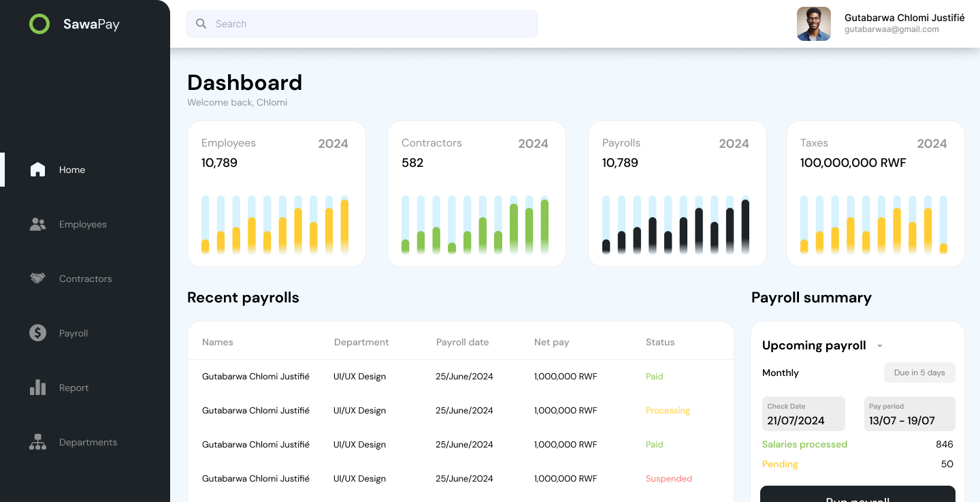Click the SawaPay green circle logo

(39, 24)
